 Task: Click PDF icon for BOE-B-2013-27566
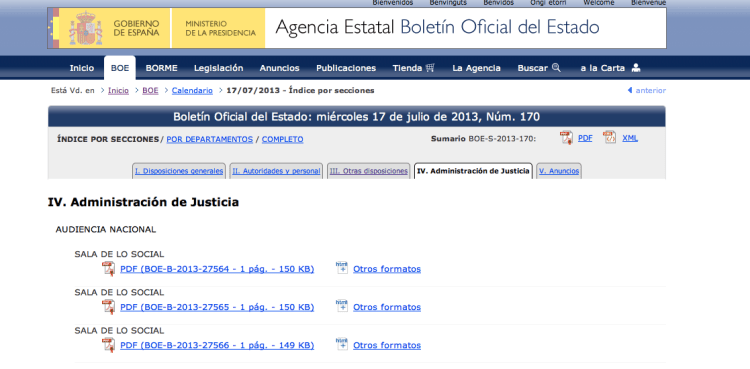[x=109, y=346]
